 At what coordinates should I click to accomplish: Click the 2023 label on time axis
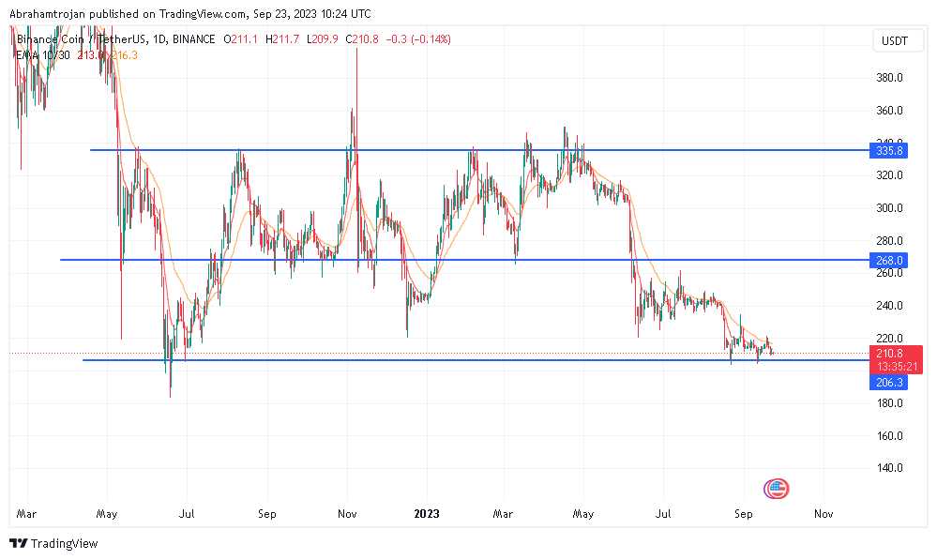[x=427, y=514]
